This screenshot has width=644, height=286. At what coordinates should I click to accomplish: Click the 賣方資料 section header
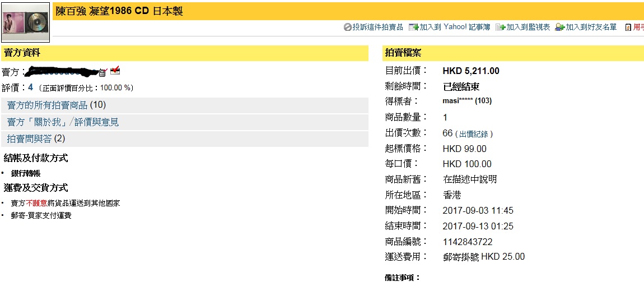tap(22, 53)
